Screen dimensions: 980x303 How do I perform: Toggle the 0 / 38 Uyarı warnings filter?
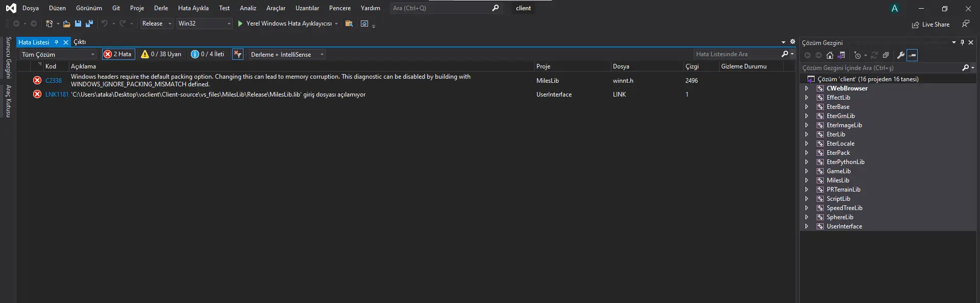pyautogui.click(x=161, y=54)
